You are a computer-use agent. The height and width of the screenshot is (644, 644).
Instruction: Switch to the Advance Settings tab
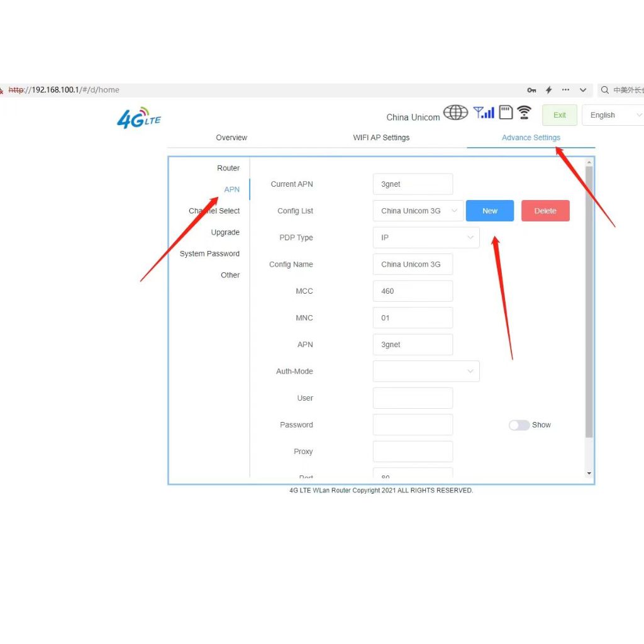point(531,138)
